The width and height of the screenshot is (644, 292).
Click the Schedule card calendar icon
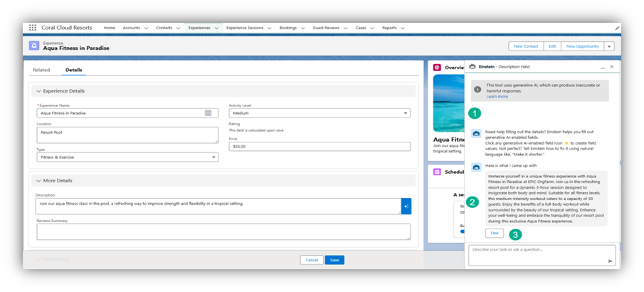pyautogui.click(x=437, y=172)
